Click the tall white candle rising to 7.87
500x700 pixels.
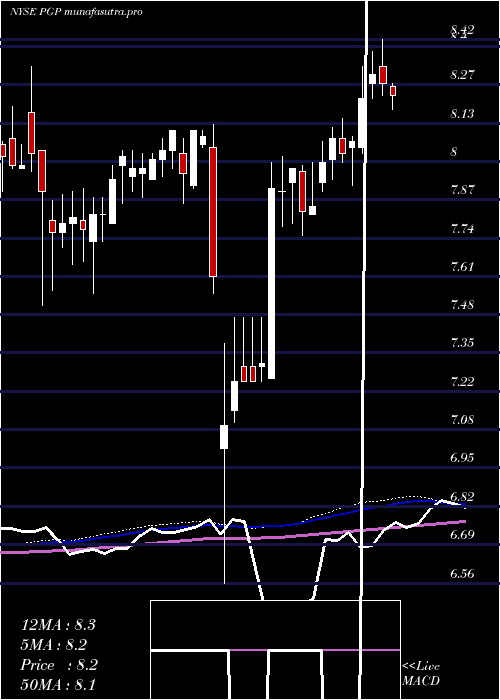click(271, 283)
